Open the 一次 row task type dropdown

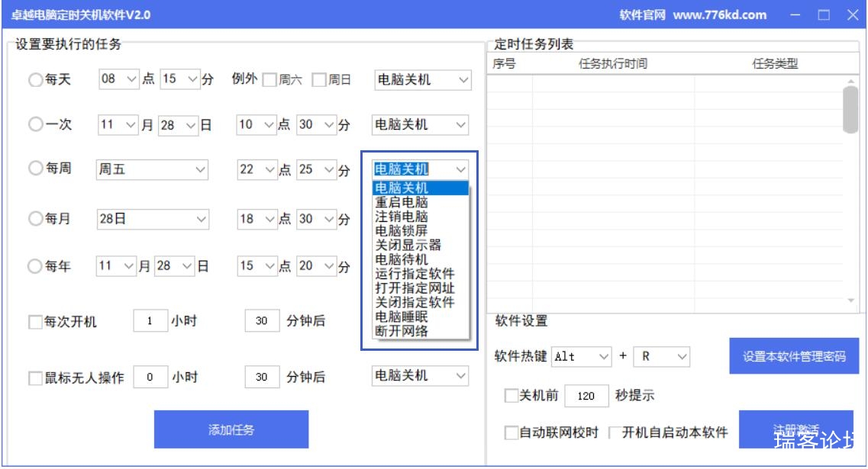pos(420,124)
